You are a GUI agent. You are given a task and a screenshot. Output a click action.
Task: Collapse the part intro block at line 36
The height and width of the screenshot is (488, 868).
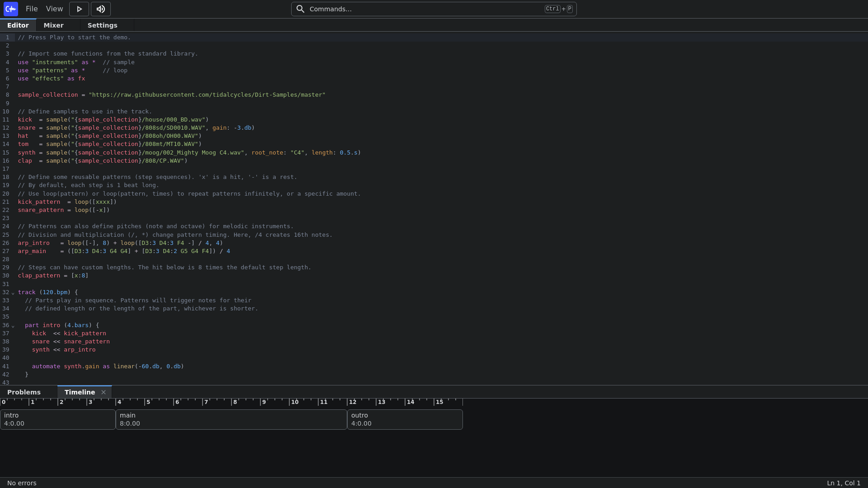(13, 326)
